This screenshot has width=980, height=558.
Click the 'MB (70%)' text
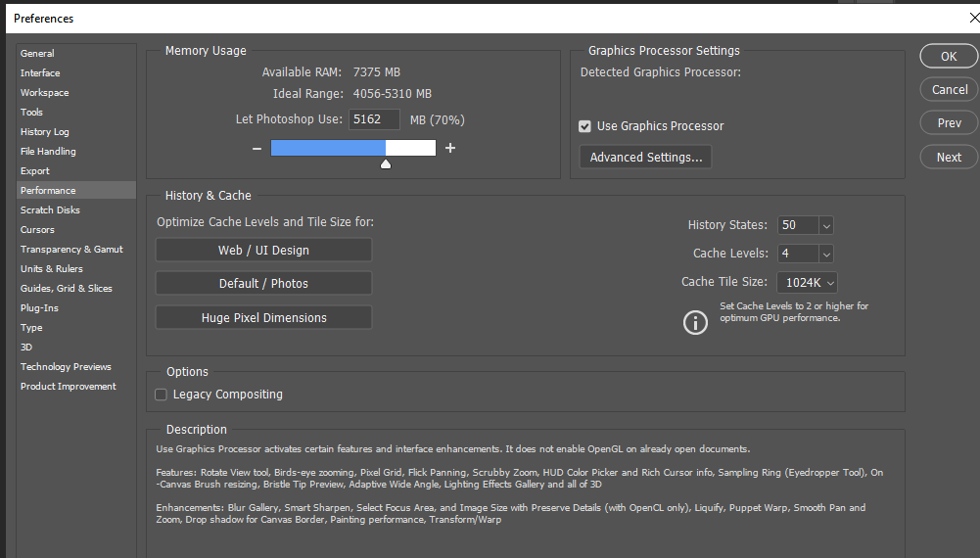[x=438, y=120]
